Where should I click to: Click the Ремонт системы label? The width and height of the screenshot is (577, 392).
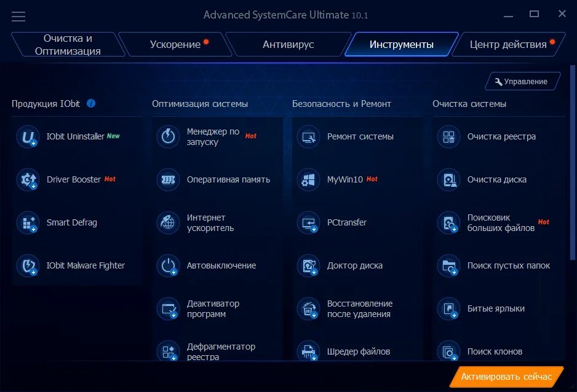point(360,136)
